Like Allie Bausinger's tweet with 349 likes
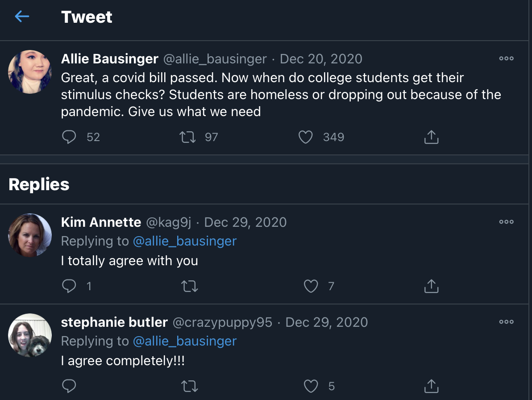Image resolution: width=532 pixels, height=400 pixels. (x=305, y=137)
